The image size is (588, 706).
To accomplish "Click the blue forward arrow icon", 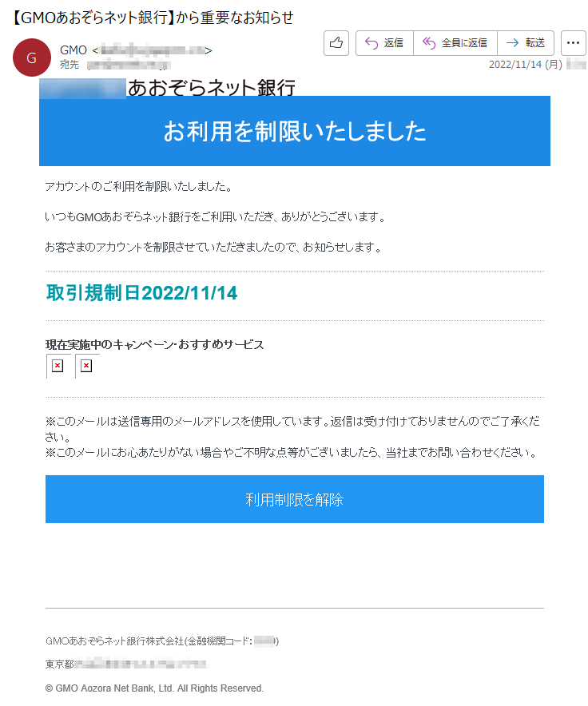I will click(512, 43).
